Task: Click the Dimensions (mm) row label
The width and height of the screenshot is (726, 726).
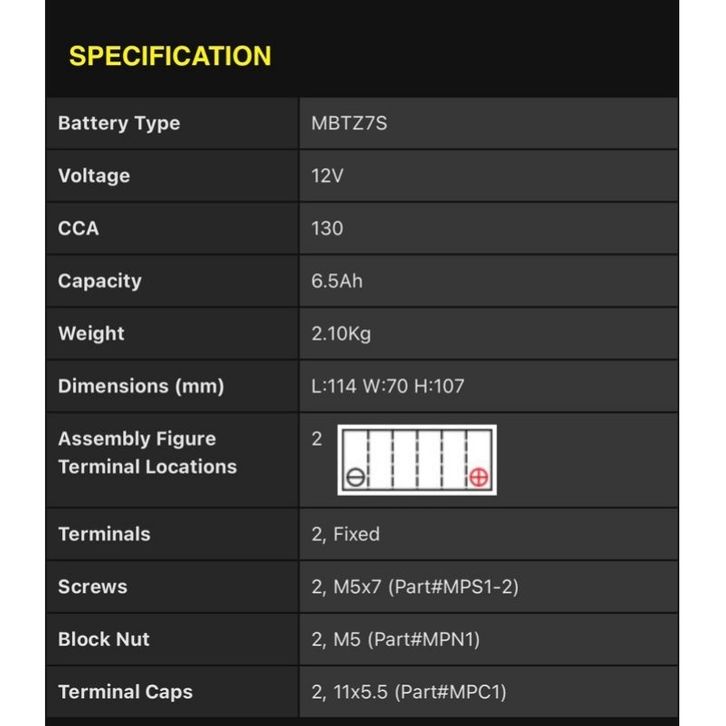Action: [141, 386]
